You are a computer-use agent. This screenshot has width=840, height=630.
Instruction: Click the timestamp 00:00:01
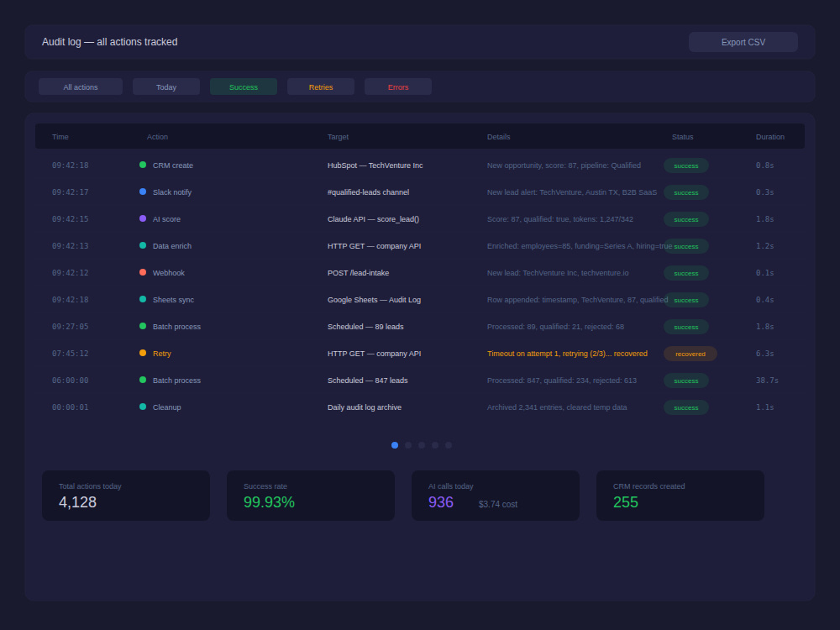click(x=71, y=407)
